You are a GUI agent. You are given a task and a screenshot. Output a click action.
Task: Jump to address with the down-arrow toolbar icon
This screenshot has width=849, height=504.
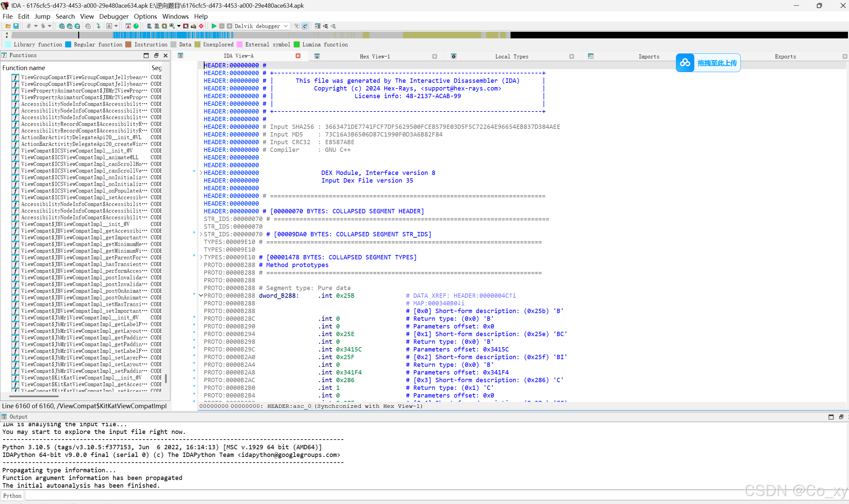click(x=99, y=26)
